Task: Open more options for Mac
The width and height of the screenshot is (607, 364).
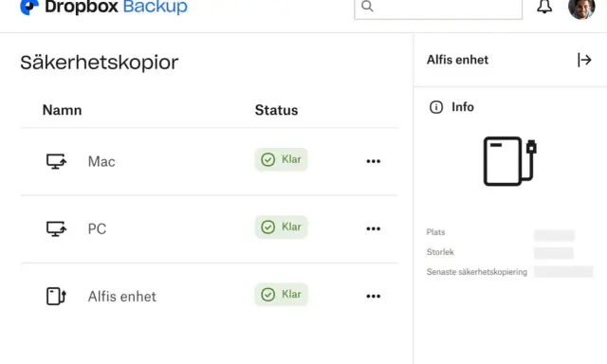Action: (x=373, y=161)
